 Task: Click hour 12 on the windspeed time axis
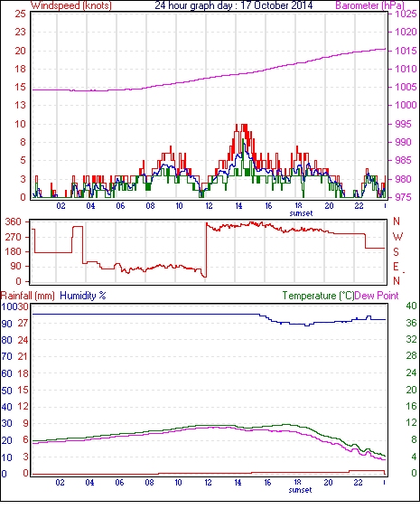coord(209,206)
